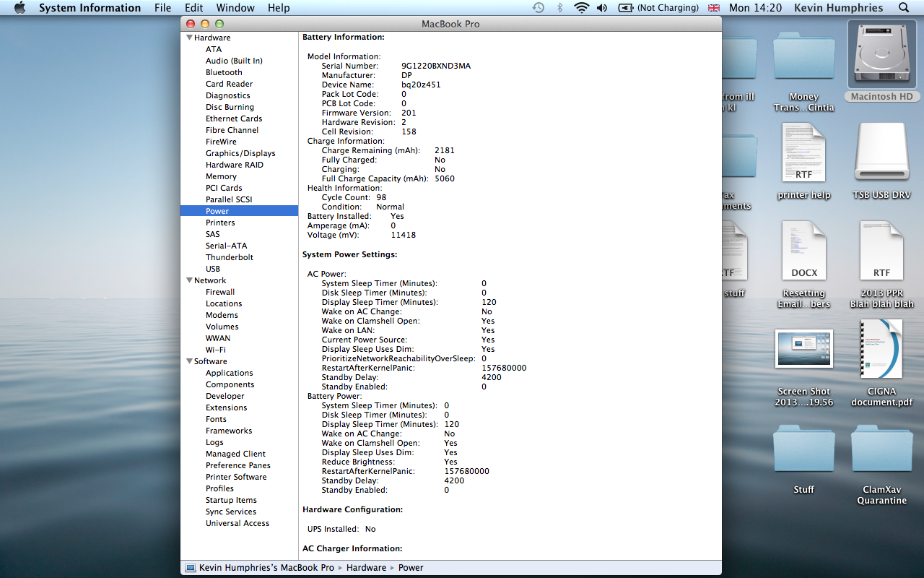Collapse the Network section triangle

tap(189, 280)
